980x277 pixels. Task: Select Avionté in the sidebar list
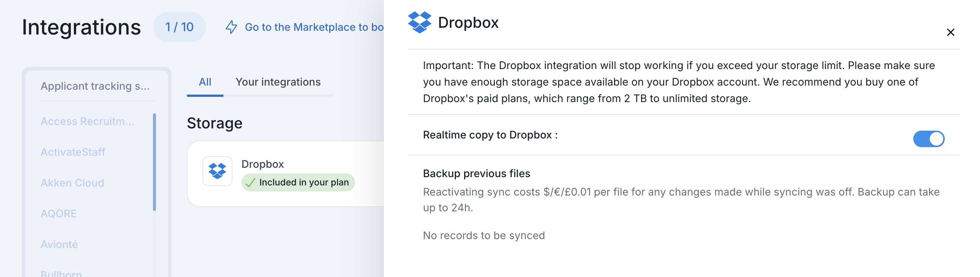[59, 244]
